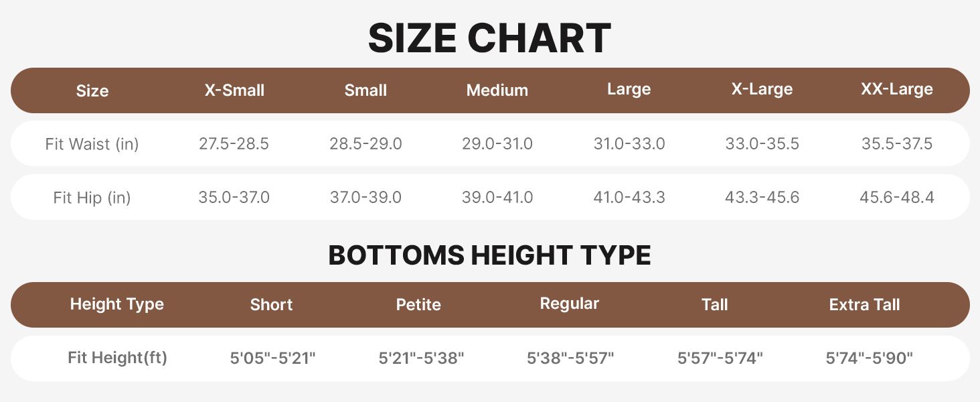Select hip value 35.0-37.0
Image resolution: width=980 pixels, height=402 pixels.
pyautogui.click(x=234, y=198)
